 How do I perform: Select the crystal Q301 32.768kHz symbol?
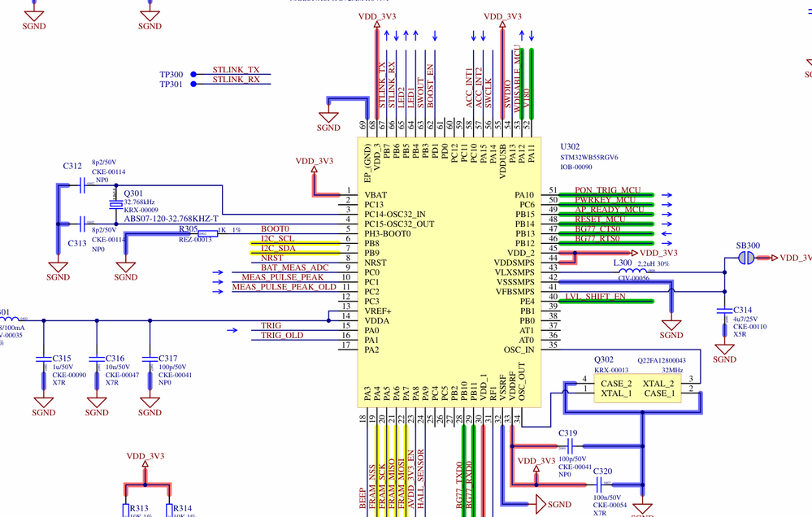[x=114, y=205]
